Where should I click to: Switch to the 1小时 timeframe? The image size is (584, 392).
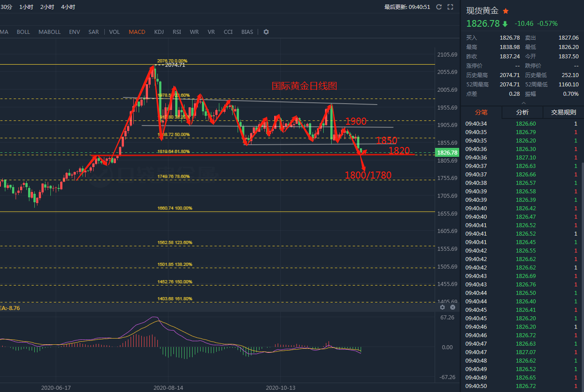pyautogui.click(x=26, y=7)
